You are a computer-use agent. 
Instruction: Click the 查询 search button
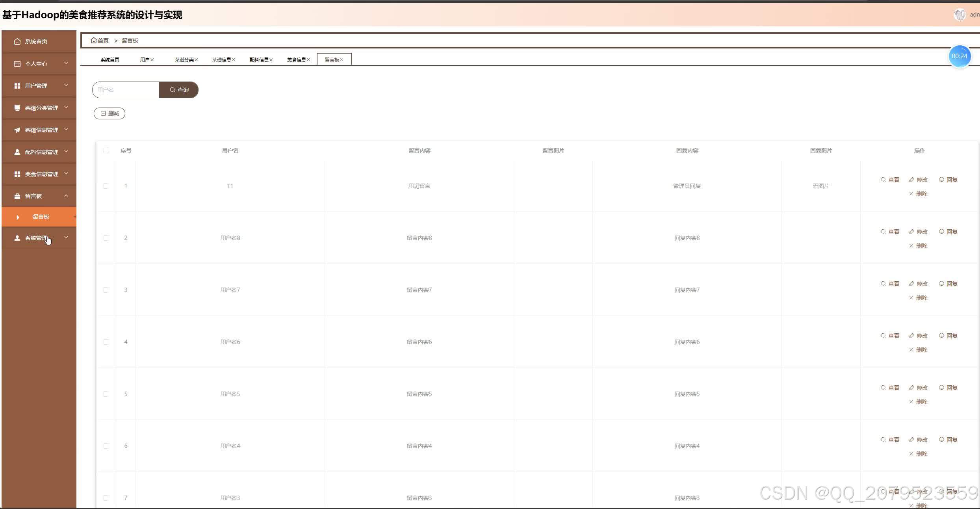pos(179,90)
